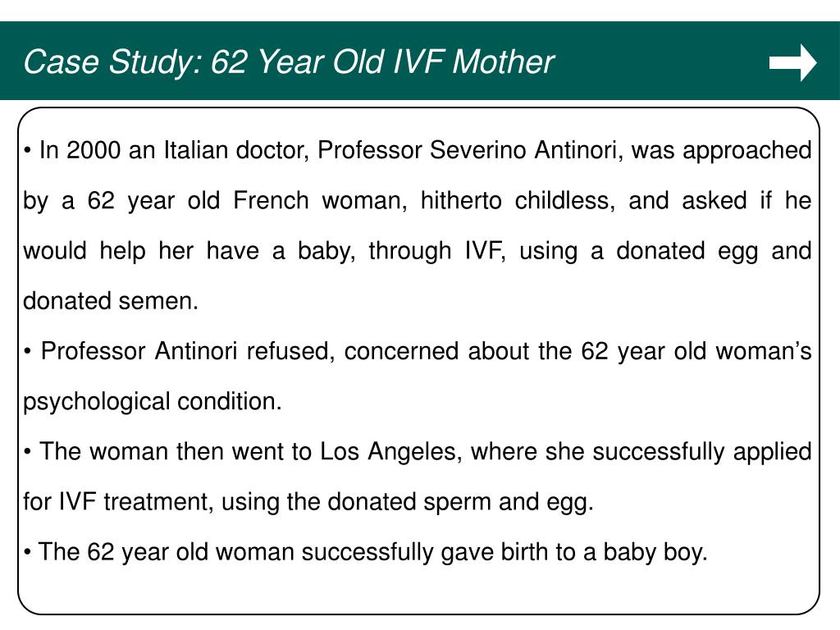Click the words 'donated semen.'
Viewport: 840px width, 630px height.
(111, 301)
